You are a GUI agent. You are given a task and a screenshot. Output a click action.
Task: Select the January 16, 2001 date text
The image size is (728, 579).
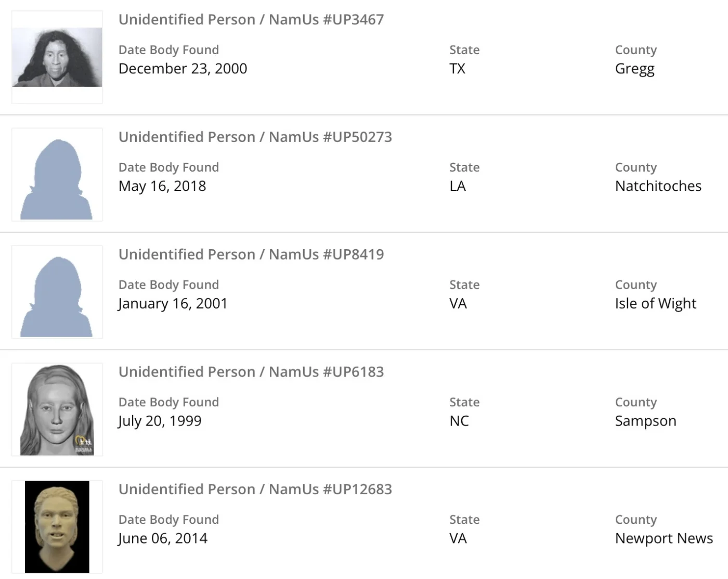click(173, 304)
